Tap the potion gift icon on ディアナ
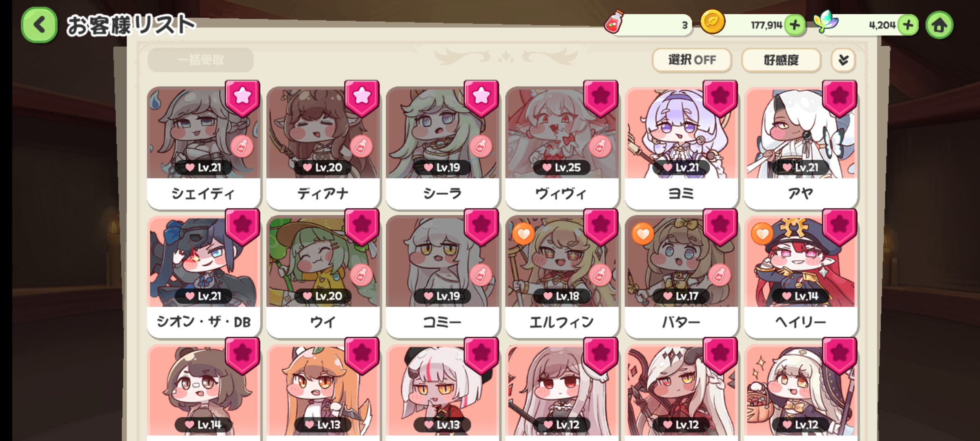 (361, 147)
